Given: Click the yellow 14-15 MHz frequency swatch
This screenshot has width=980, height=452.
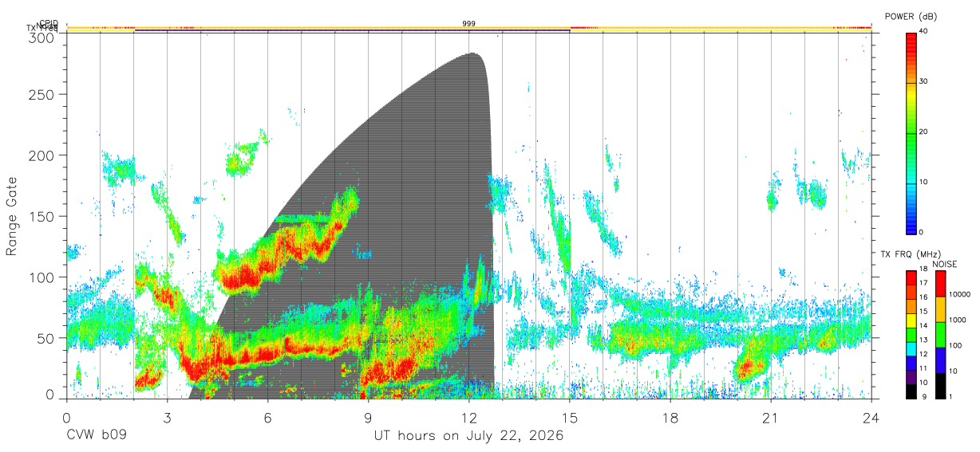Looking at the screenshot, I should coord(911,320).
